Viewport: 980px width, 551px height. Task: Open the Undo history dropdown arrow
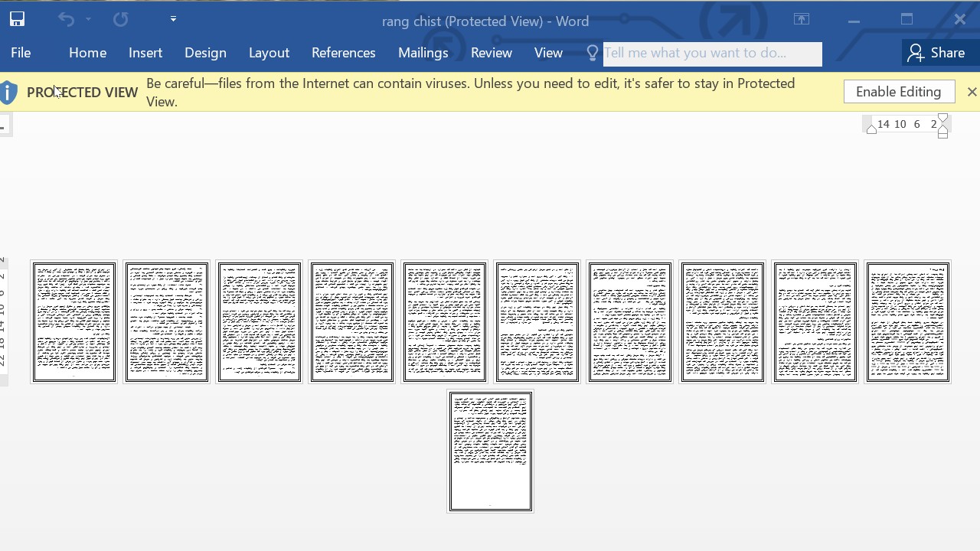coord(88,19)
